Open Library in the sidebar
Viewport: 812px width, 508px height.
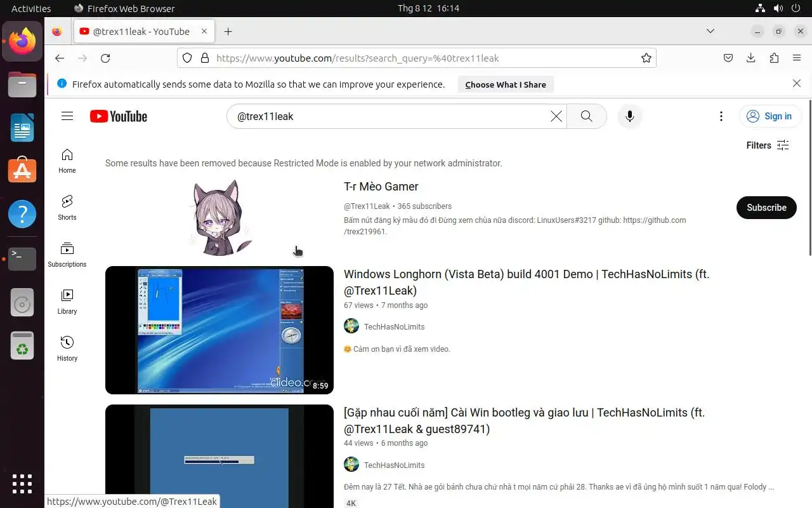67,302
